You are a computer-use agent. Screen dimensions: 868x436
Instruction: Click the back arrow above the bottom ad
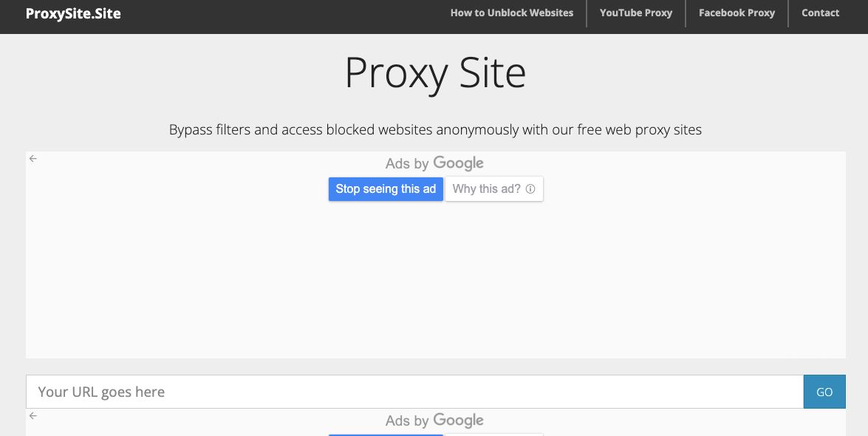tap(33, 415)
